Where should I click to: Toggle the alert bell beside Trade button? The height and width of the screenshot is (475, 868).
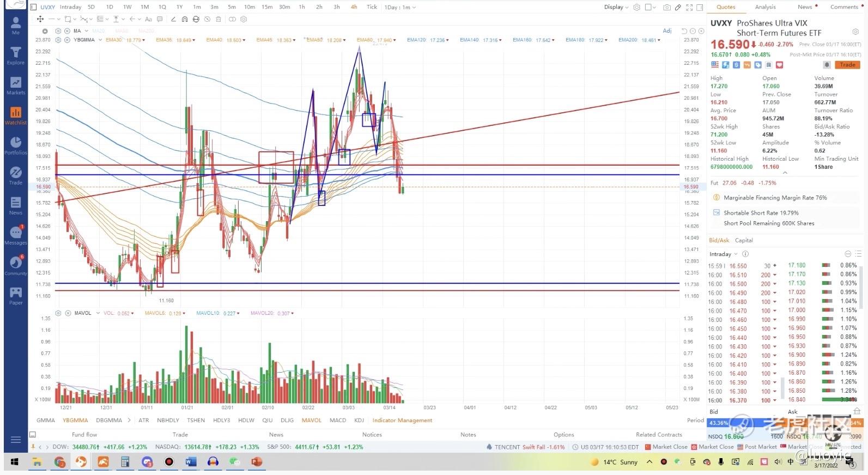(x=827, y=65)
